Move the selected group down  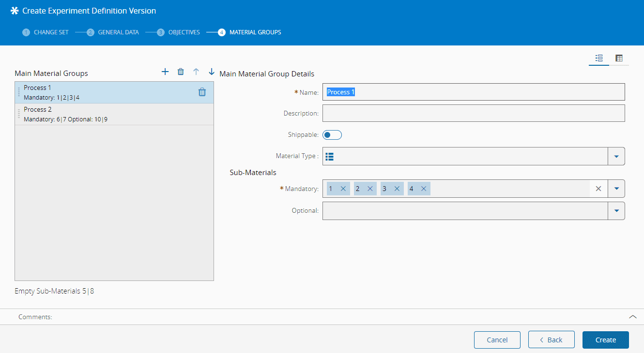coord(212,72)
